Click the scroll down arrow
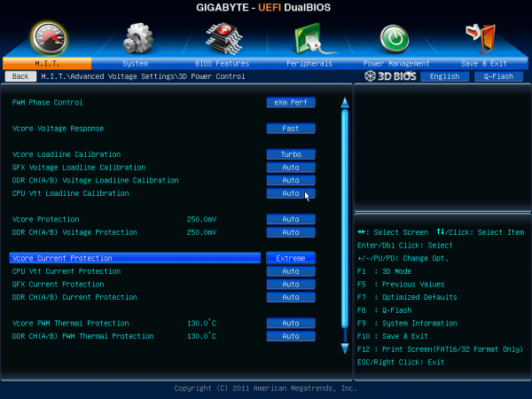This screenshot has width=532, height=399. [x=345, y=348]
